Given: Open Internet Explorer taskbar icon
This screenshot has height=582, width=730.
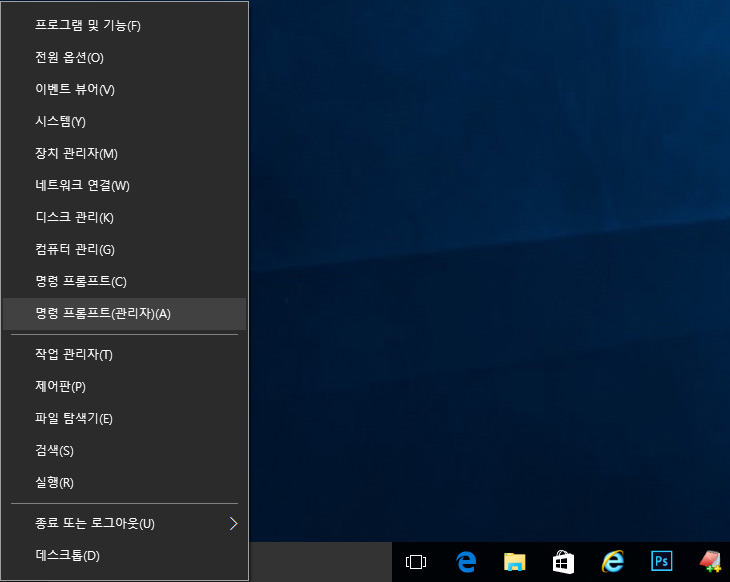Looking at the screenshot, I should coord(613,562).
